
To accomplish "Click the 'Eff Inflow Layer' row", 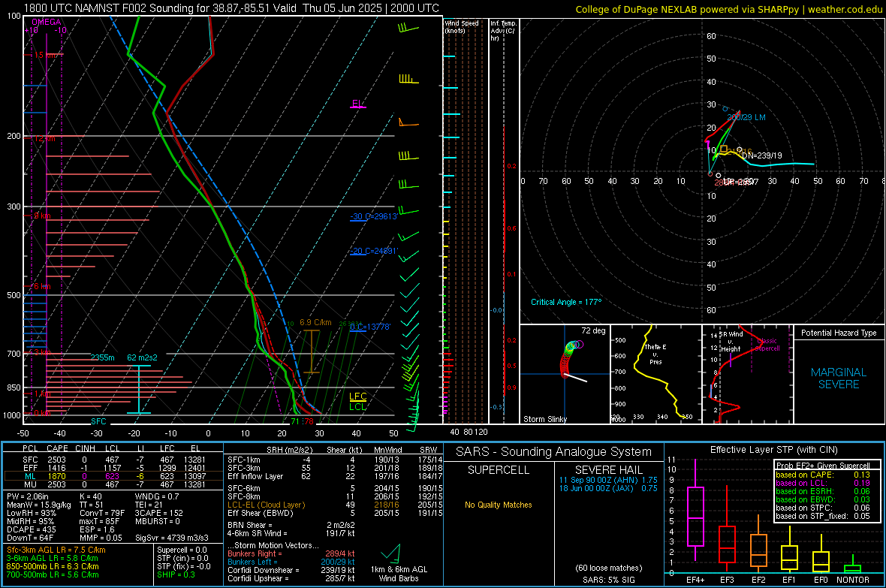I will 335,476.
